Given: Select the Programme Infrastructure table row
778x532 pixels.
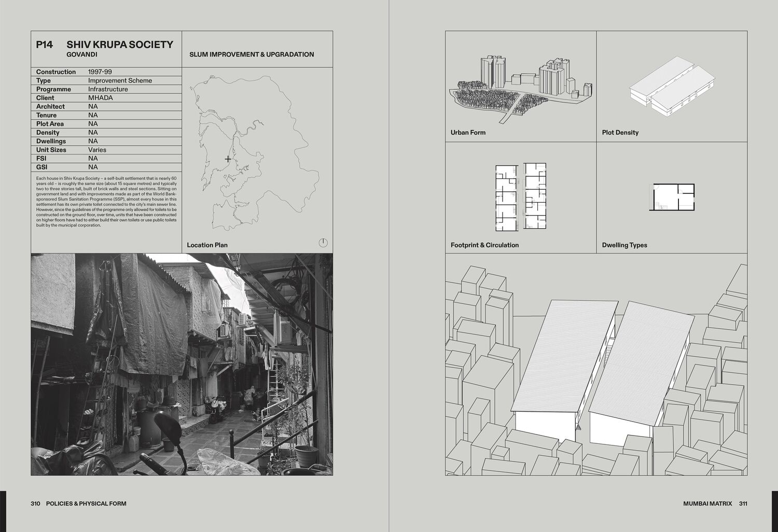Looking at the screenshot, I should point(106,89).
